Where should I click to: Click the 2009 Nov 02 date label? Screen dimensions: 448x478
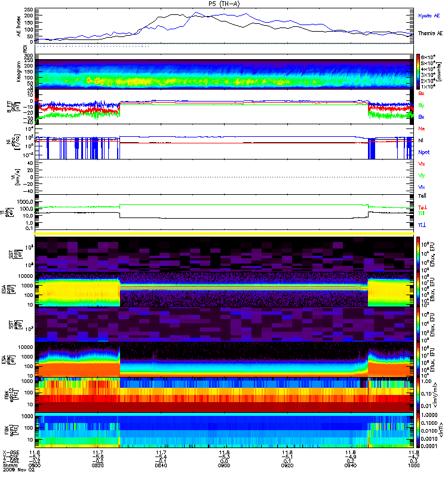[x=19, y=470]
